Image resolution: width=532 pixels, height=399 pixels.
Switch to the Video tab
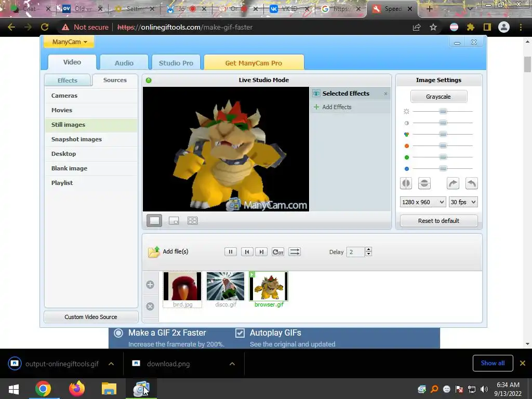tap(72, 62)
